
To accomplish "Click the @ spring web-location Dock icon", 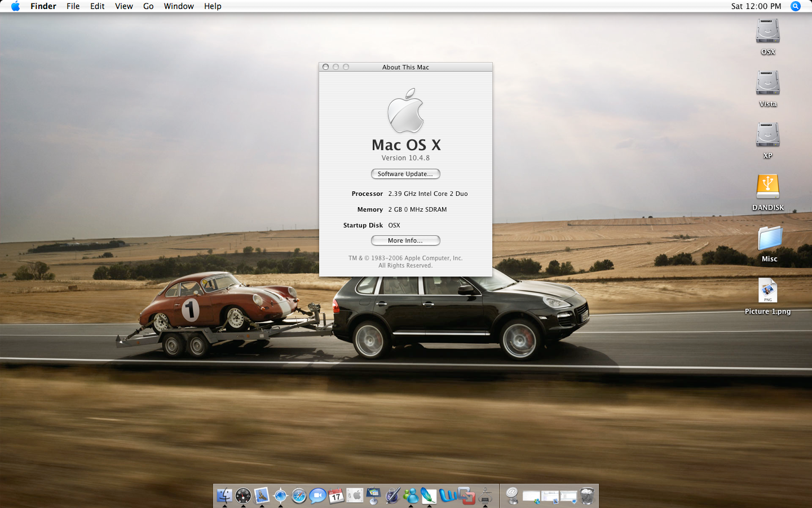I will click(512, 496).
